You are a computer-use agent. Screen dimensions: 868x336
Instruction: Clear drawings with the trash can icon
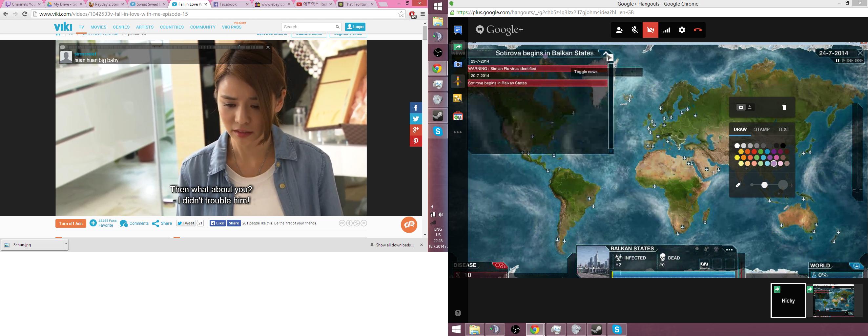click(x=784, y=108)
